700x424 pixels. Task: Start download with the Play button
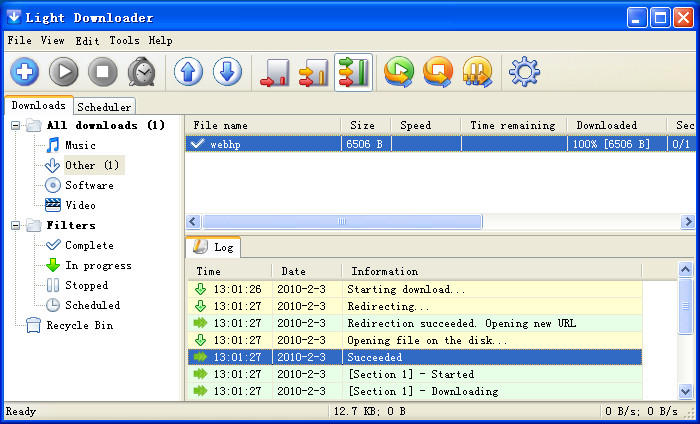63,71
